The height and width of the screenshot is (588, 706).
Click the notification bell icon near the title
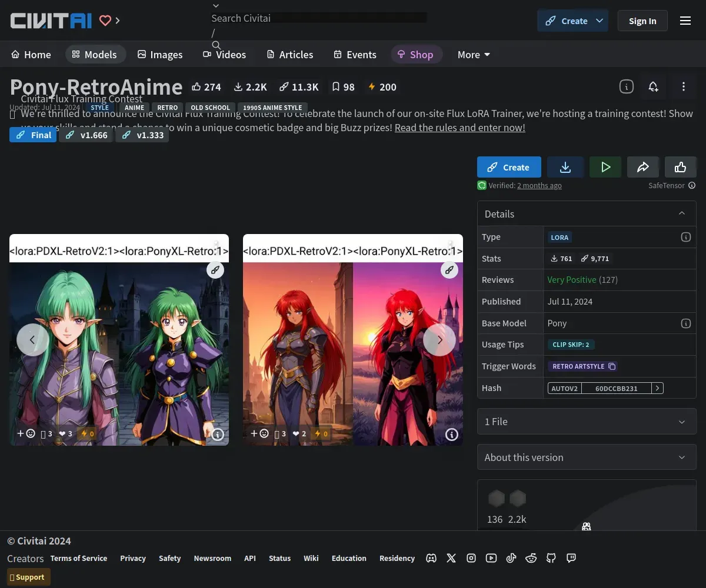pyautogui.click(x=653, y=86)
